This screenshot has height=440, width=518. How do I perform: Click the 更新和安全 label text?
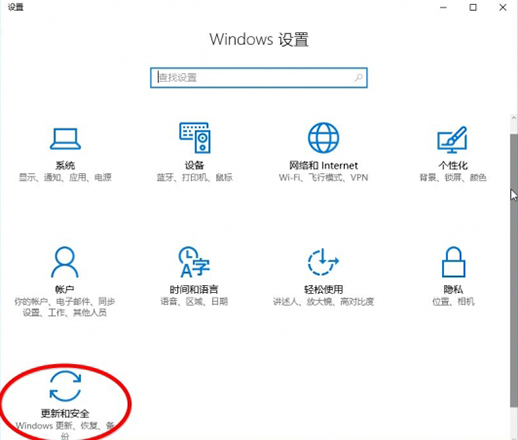[x=65, y=414]
